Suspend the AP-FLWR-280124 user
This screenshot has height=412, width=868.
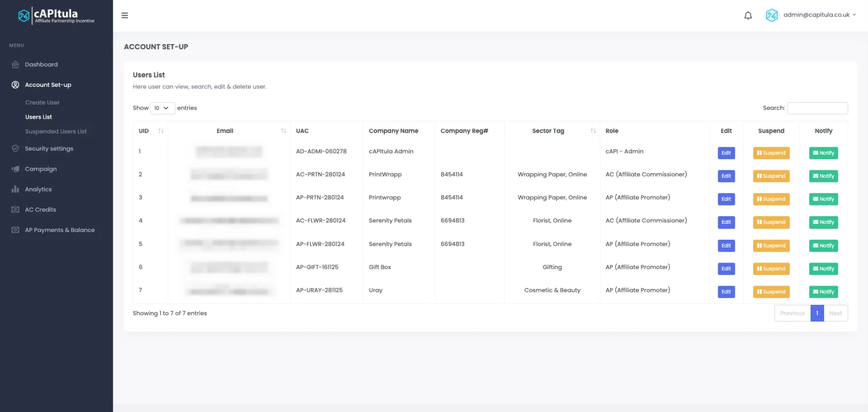tap(771, 246)
